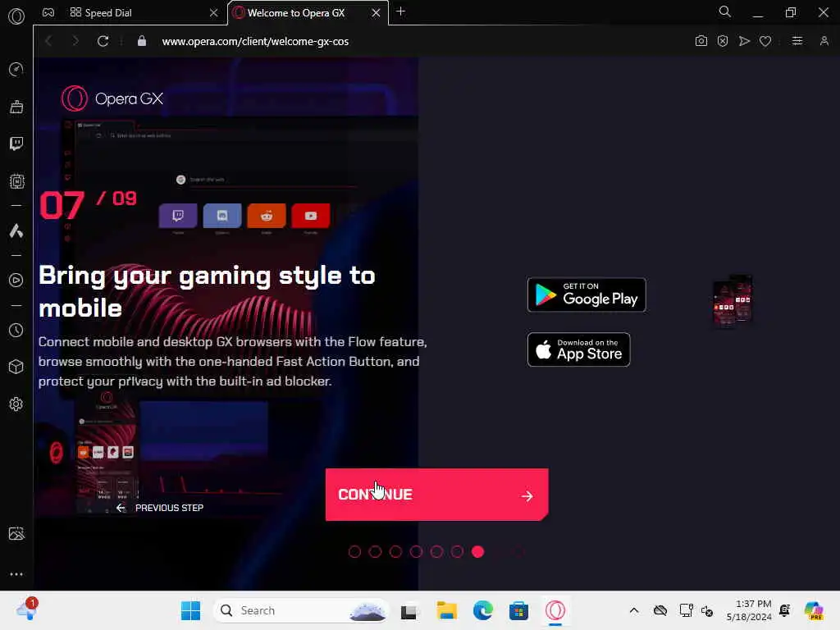
Task: Reload the current page
Action: (x=103, y=41)
